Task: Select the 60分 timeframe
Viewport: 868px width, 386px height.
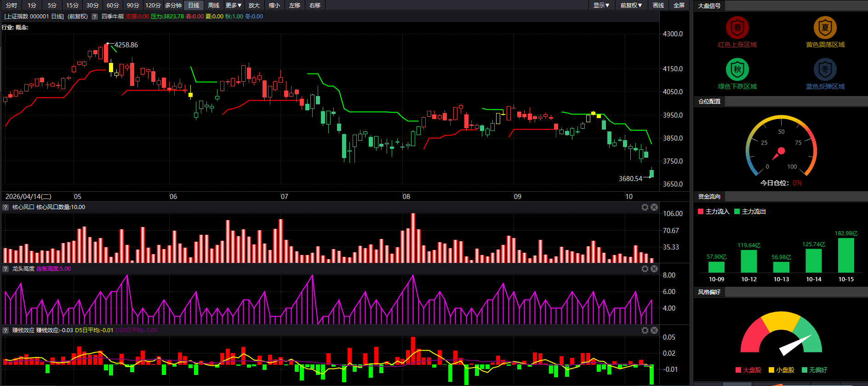Action: pos(113,5)
